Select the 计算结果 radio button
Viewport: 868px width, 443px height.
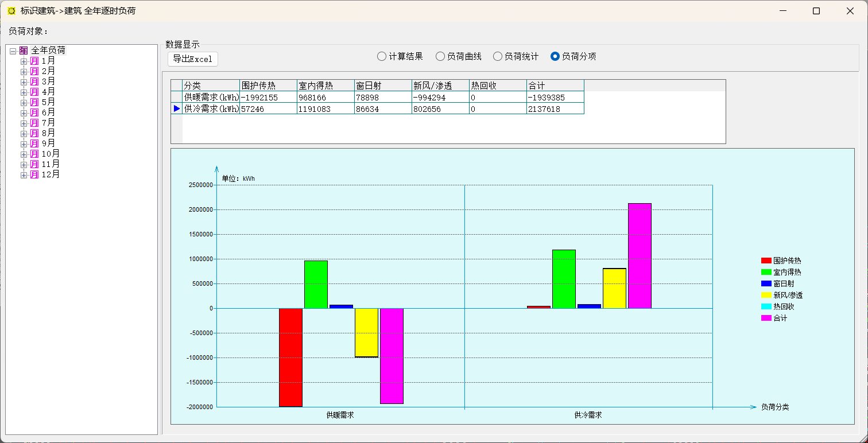pyautogui.click(x=382, y=56)
